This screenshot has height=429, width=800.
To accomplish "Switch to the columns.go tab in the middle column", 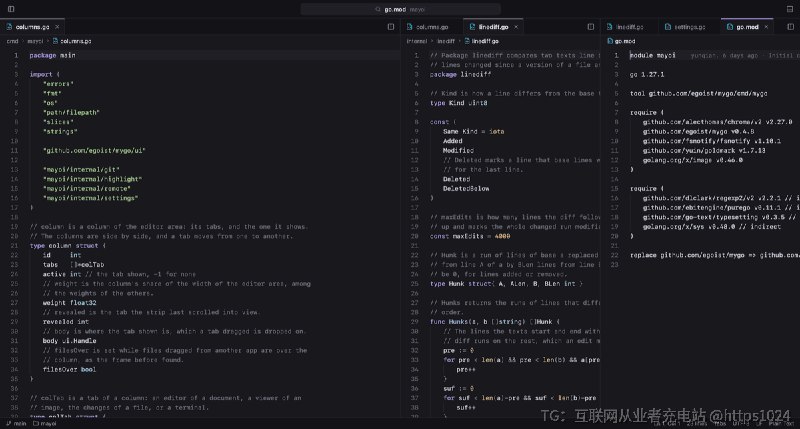I will point(432,27).
